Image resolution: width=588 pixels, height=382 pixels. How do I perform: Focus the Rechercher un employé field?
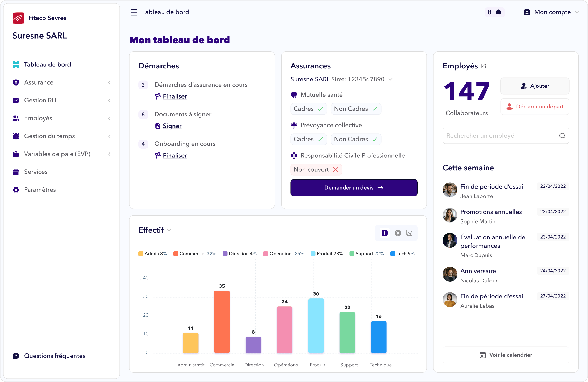coord(500,136)
